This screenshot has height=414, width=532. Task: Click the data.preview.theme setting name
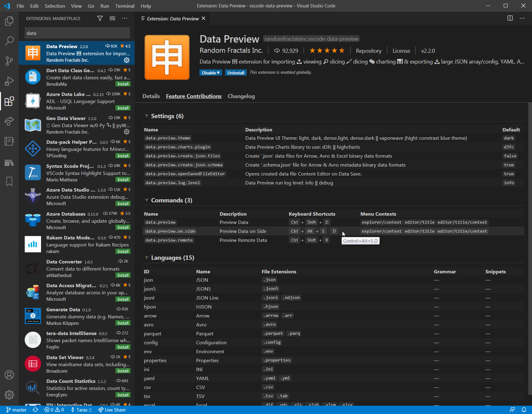168,138
